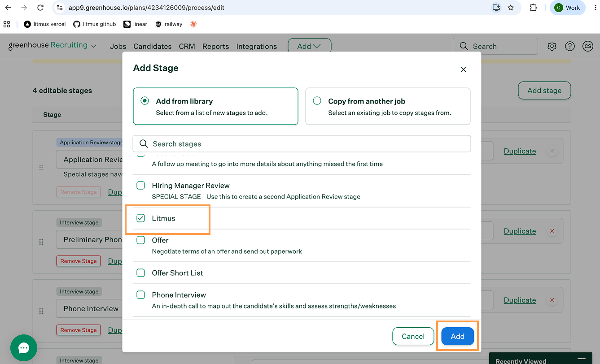The height and width of the screenshot is (364, 600).
Task: Click the browser reload icon
Action: (40, 8)
